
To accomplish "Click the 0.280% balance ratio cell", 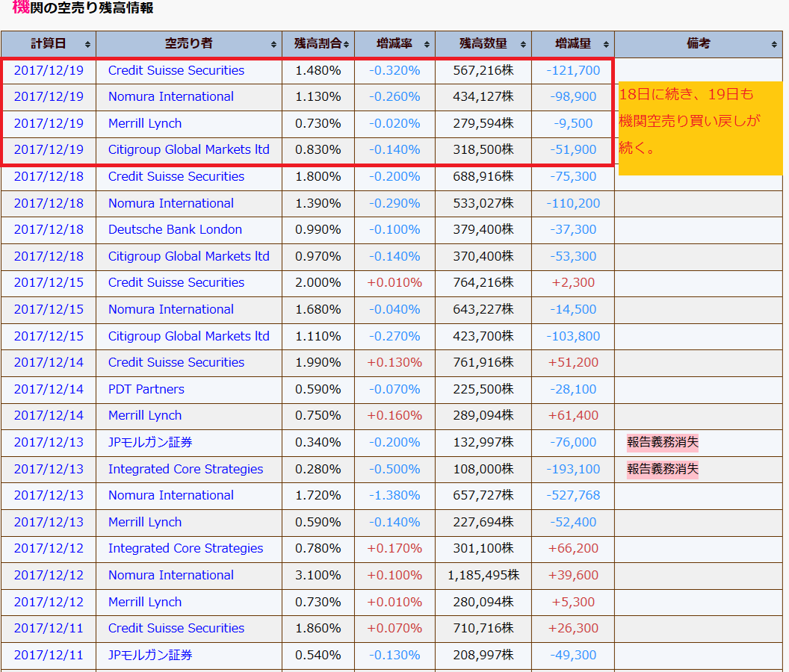I will pyautogui.click(x=318, y=469).
